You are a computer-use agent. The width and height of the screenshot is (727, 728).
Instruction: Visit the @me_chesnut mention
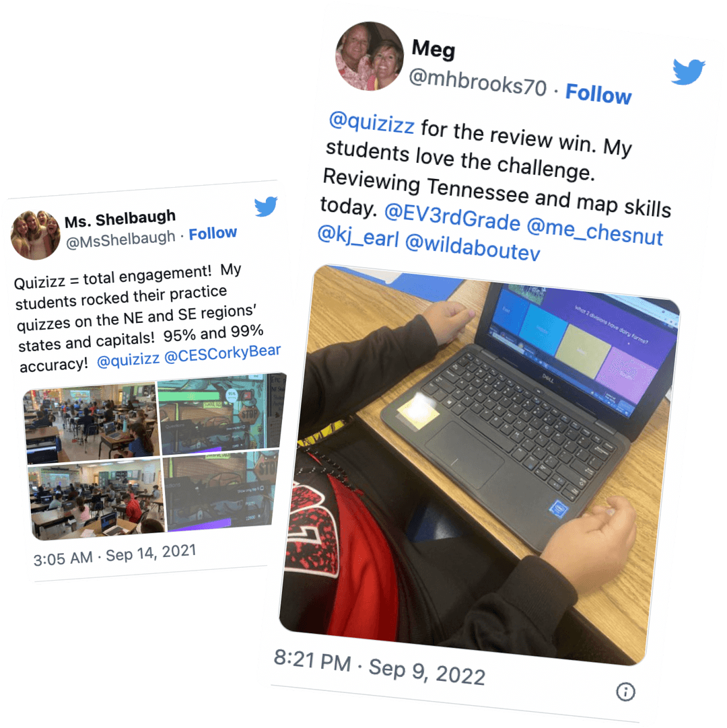click(595, 232)
